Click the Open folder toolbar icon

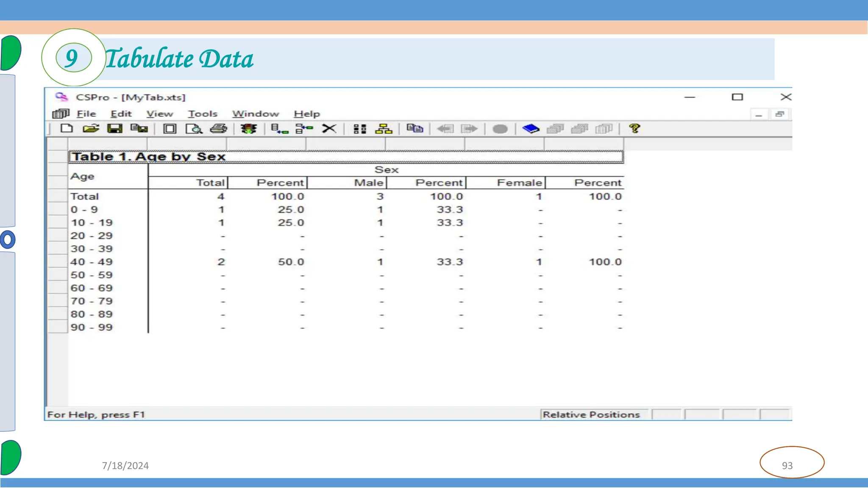91,128
